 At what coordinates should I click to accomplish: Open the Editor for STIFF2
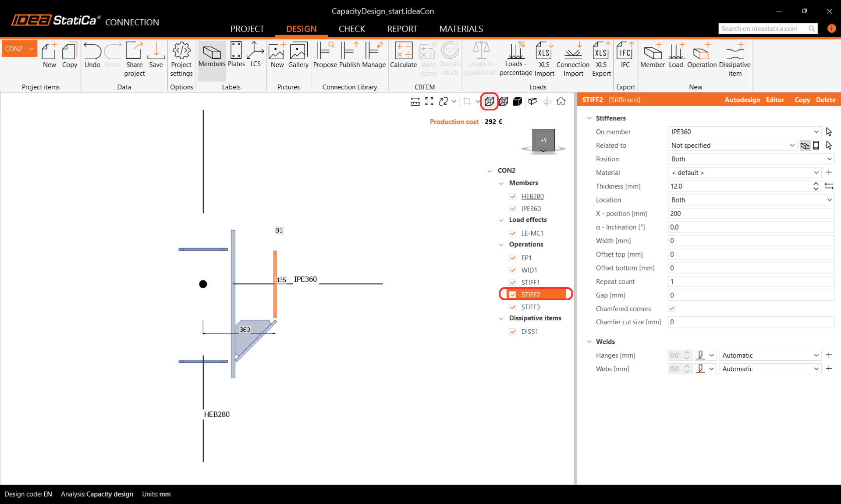[x=775, y=100]
